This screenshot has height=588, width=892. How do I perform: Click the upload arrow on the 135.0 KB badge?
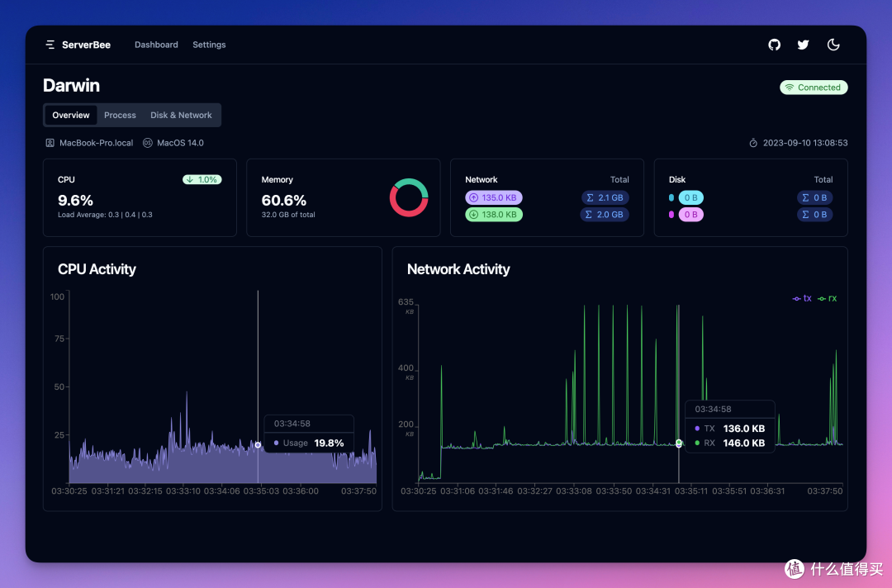tap(474, 197)
